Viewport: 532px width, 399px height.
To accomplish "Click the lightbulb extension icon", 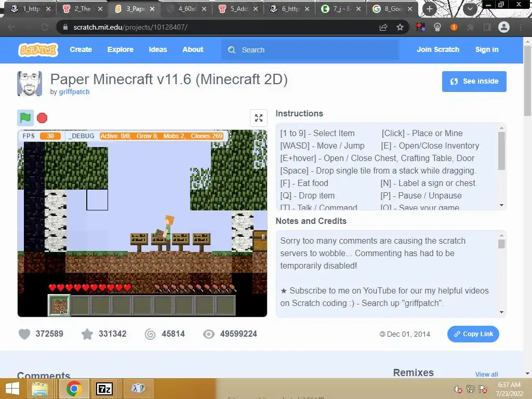I will [437, 27].
